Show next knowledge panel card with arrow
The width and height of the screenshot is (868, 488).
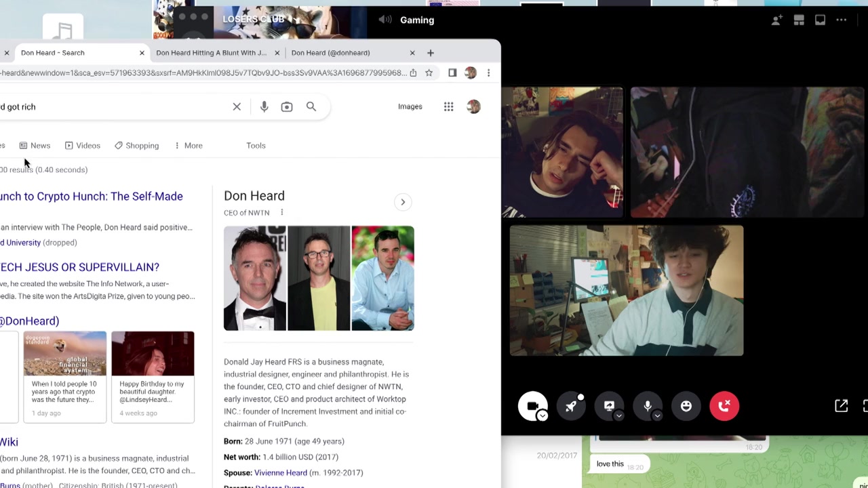coord(403,202)
